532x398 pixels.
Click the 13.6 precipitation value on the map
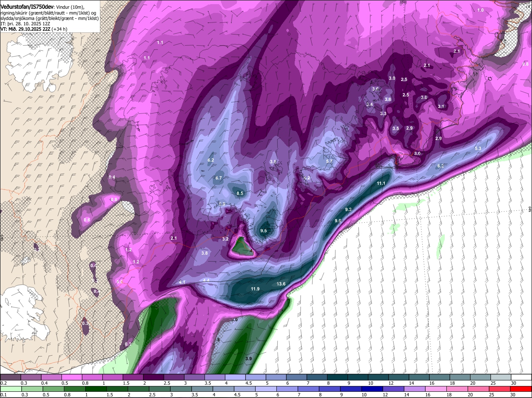click(x=281, y=284)
